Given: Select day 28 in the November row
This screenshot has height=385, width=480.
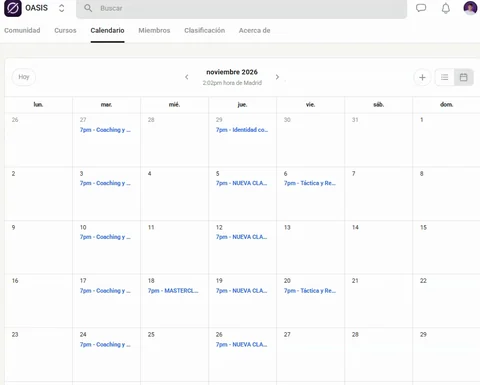Looking at the screenshot, I should 355,335.
